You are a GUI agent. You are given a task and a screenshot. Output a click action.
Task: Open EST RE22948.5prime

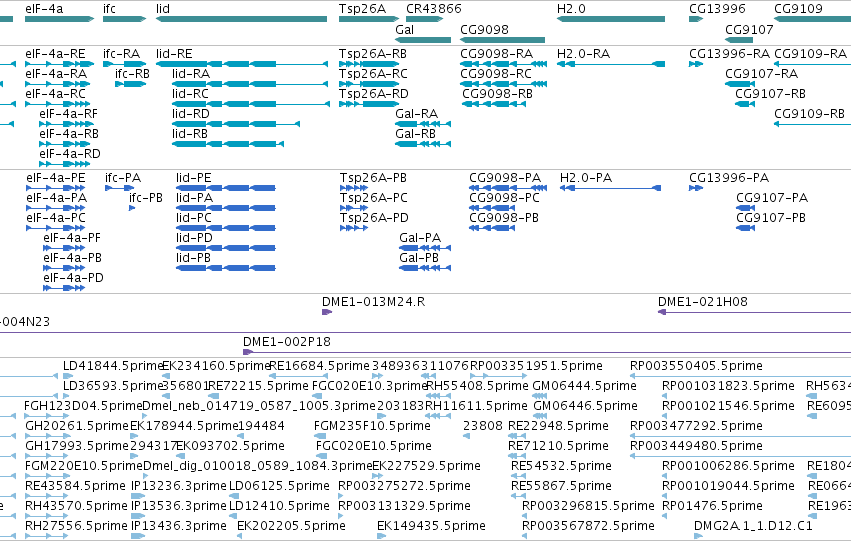(558, 426)
